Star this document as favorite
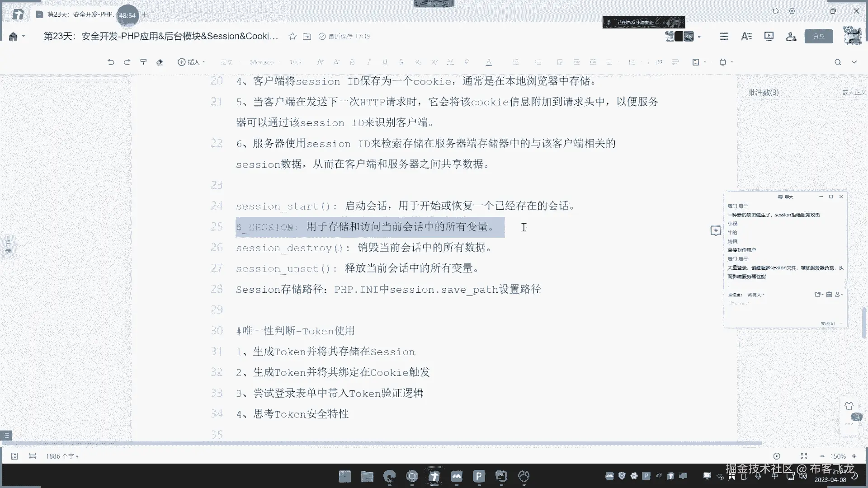Screen dimensions: 868x488 tap(292, 36)
